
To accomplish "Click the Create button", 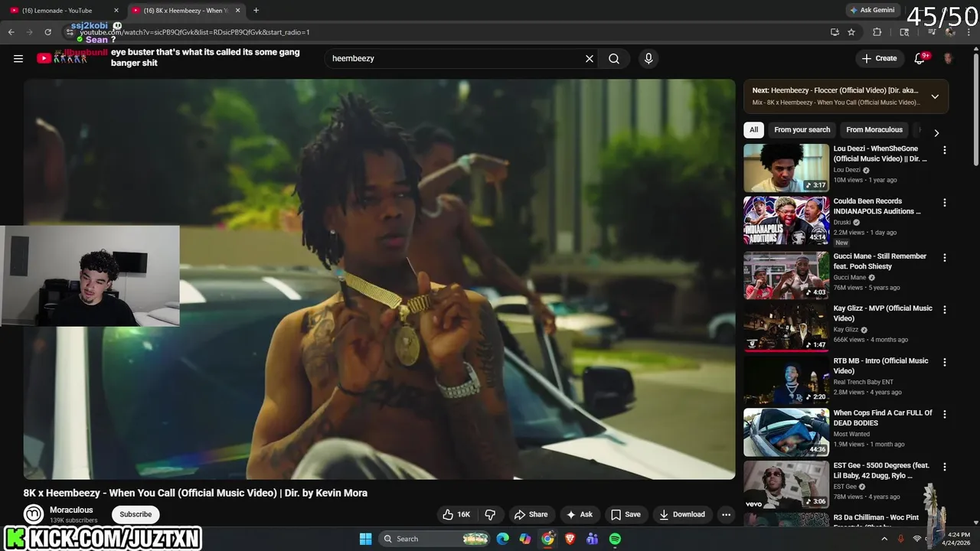I will coord(879,58).
